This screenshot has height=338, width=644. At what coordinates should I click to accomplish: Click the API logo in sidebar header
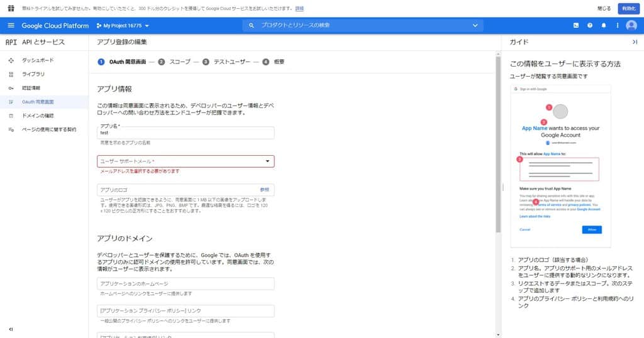click(x=11, y=42)
